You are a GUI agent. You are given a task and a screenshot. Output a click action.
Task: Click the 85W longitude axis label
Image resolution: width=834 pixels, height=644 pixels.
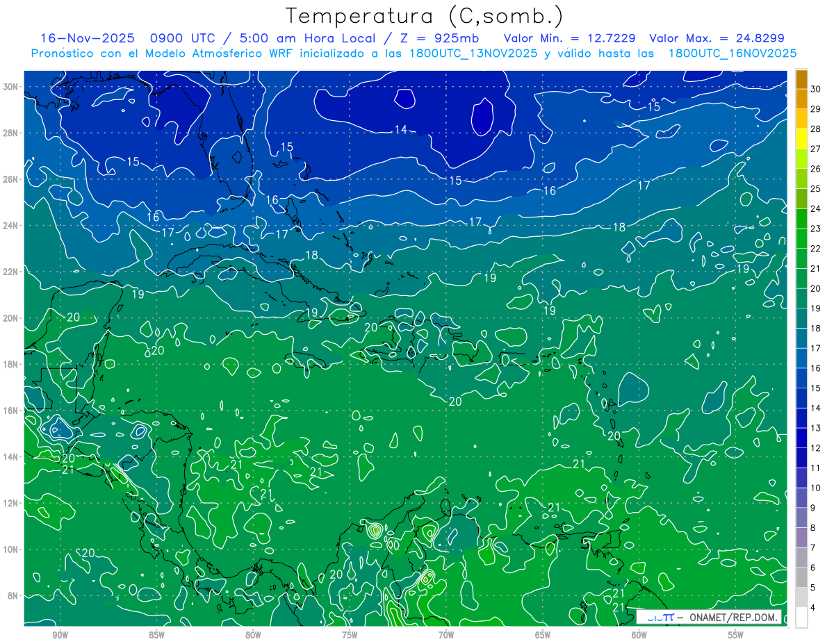tap(156, 635)
